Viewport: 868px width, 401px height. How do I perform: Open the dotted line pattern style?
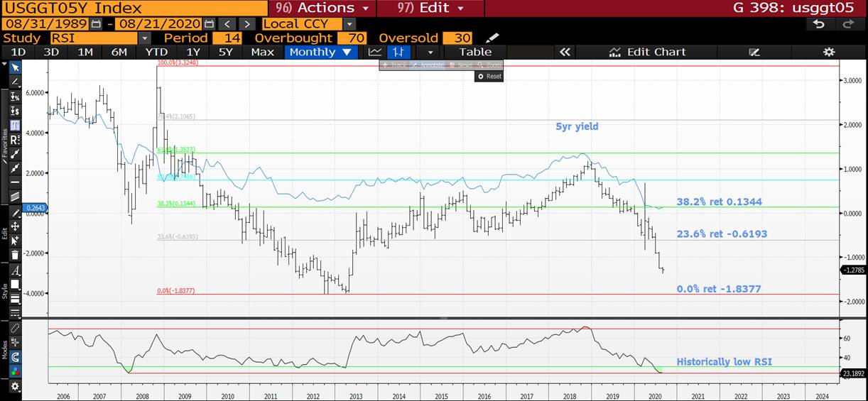click(15, 312)
